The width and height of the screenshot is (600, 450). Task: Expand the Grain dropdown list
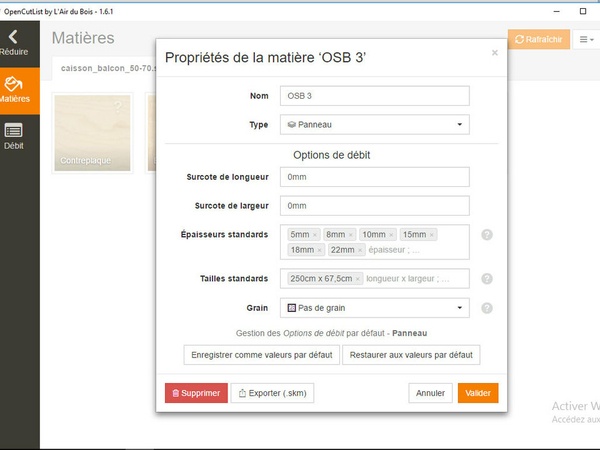coord(375,308)
